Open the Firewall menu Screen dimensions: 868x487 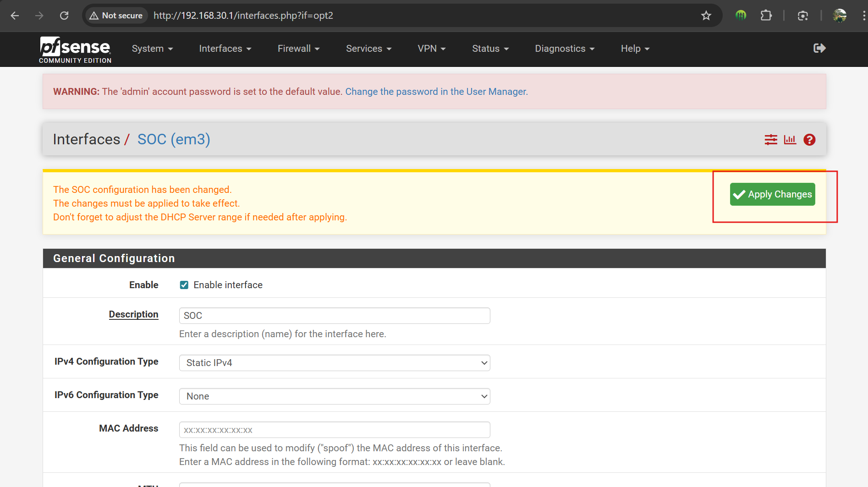coord(298,49)
